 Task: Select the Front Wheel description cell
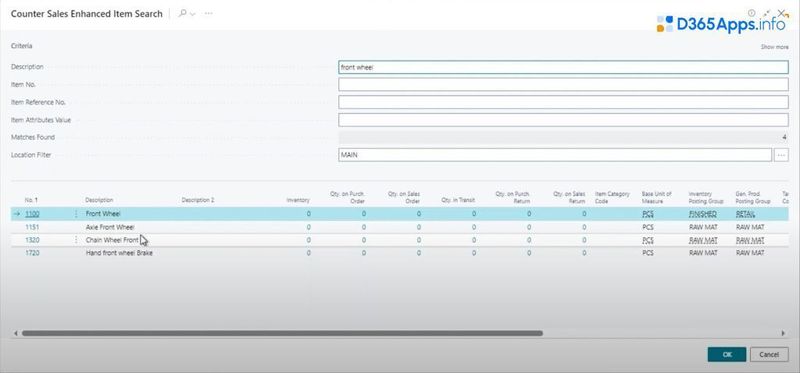click(103, 214)
